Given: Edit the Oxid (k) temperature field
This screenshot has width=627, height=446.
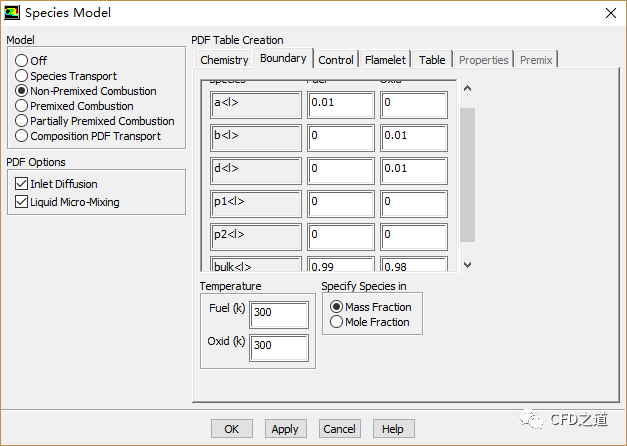Looking at the screenshot, I should [x=279, y=348].
